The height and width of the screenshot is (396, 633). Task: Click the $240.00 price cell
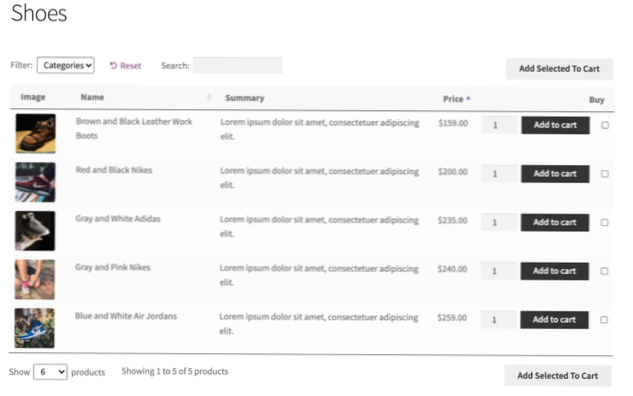[x=452, y=269]
